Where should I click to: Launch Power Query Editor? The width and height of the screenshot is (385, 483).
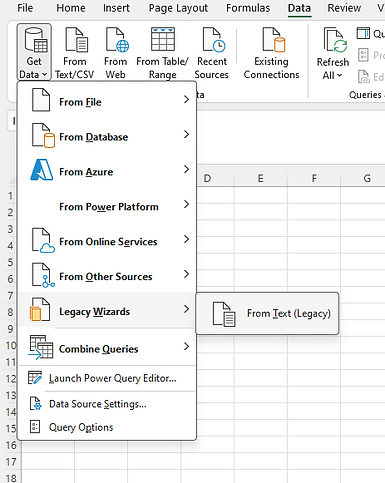107,378
